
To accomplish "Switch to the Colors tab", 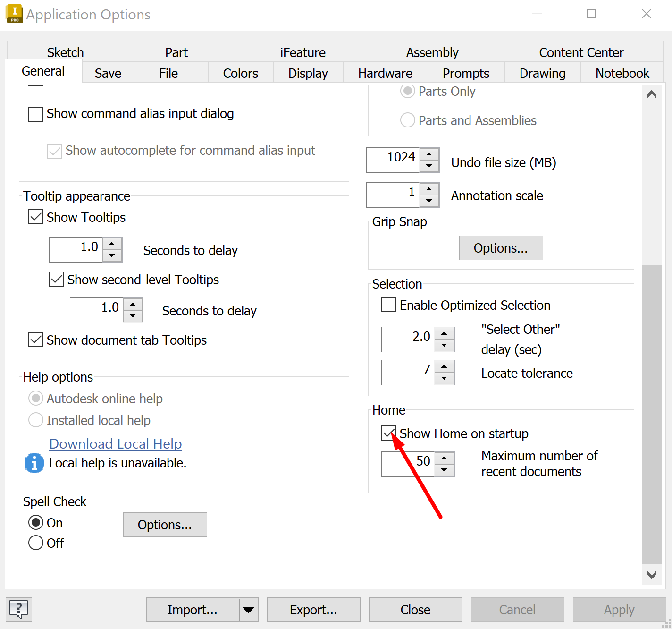I will click(x=240, y=73).
